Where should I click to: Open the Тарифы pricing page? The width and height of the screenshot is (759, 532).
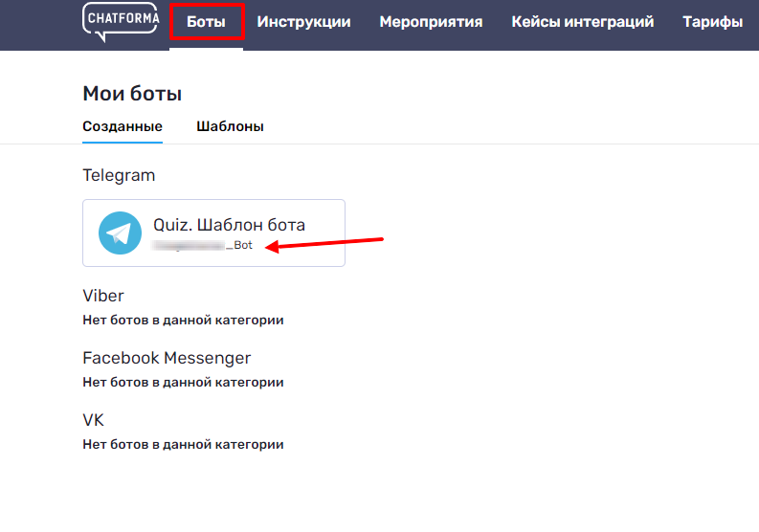712,22
